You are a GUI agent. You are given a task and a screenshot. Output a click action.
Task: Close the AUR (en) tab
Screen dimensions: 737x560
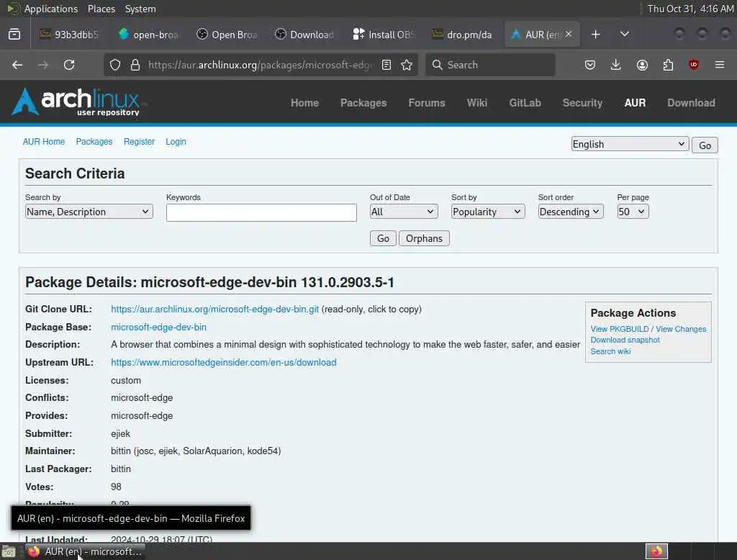[x=569, y=34]
